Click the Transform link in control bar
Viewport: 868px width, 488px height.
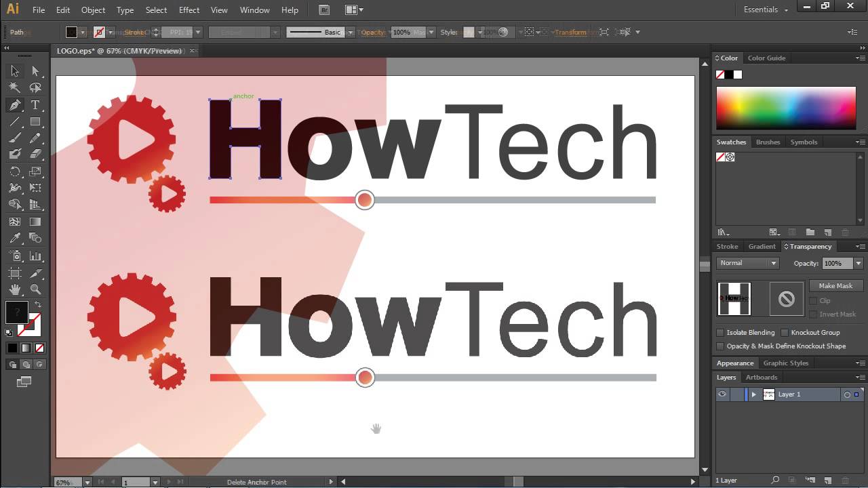point(570,32)
